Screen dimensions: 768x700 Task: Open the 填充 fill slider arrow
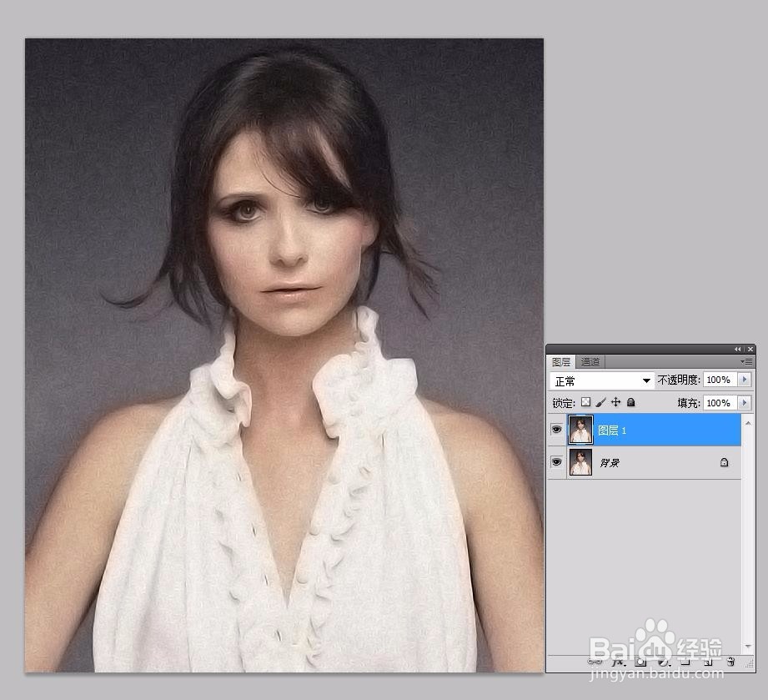745,402
